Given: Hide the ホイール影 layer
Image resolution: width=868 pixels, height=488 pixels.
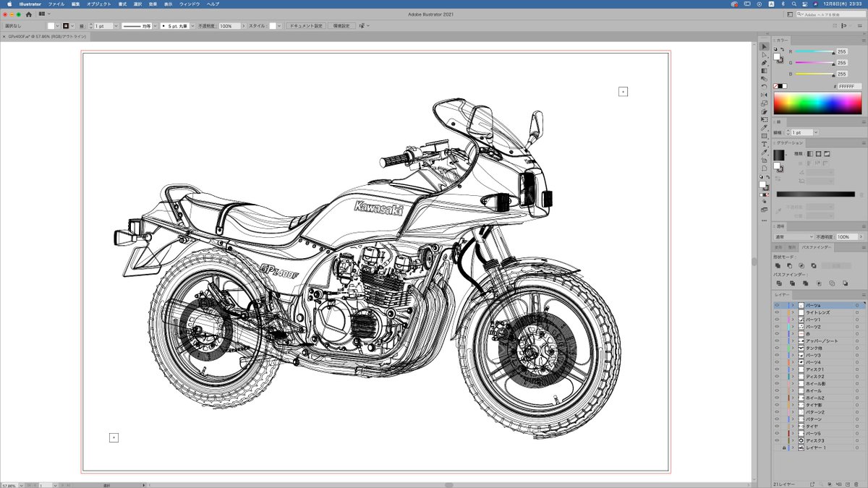Looking at the screenshot, I should tap(777, 383).
